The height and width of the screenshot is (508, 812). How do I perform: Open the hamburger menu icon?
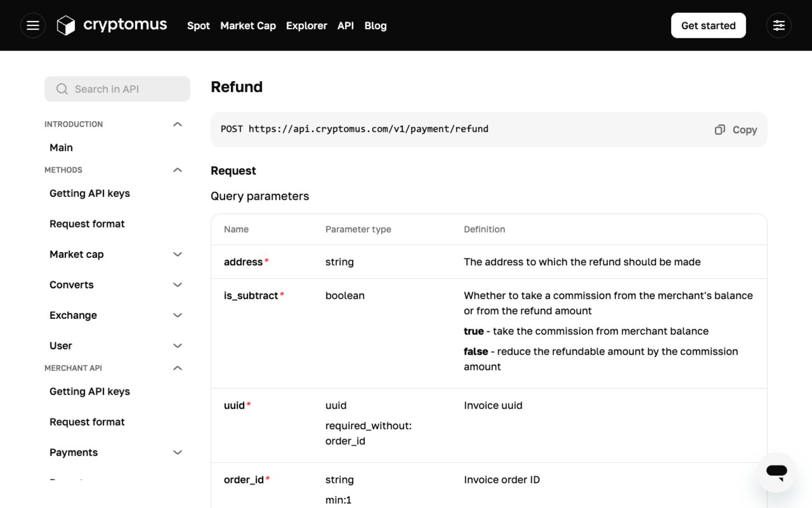[x=33, y=26]
